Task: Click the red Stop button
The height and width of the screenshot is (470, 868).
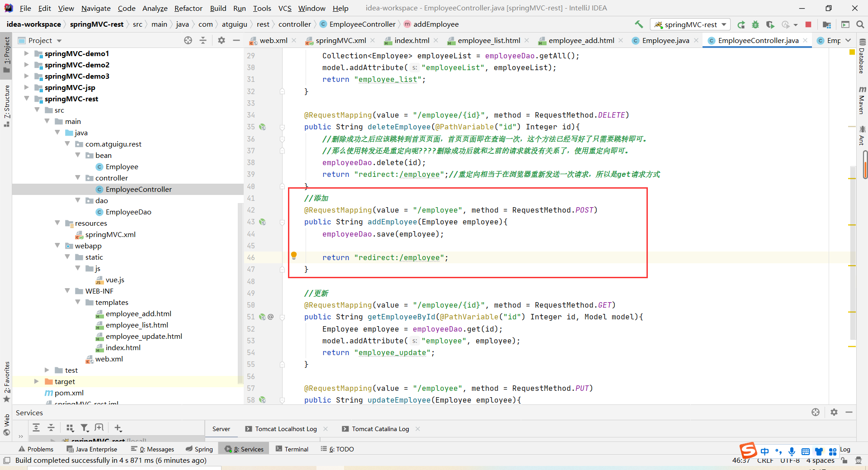Action: click(x=808, y=24)
